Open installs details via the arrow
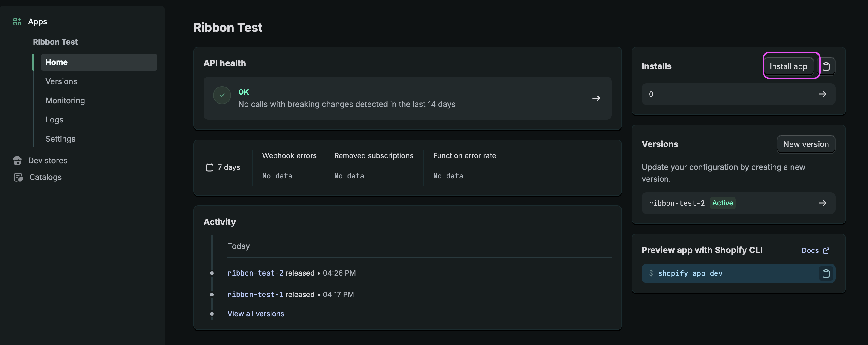868x345 pixels. click(x=823, y=94)
